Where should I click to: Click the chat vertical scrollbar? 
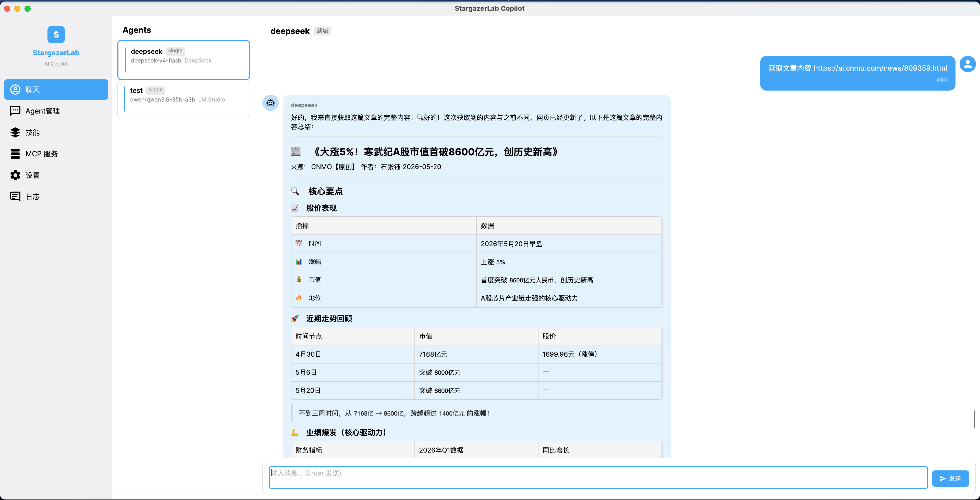(x=974, y=419)
